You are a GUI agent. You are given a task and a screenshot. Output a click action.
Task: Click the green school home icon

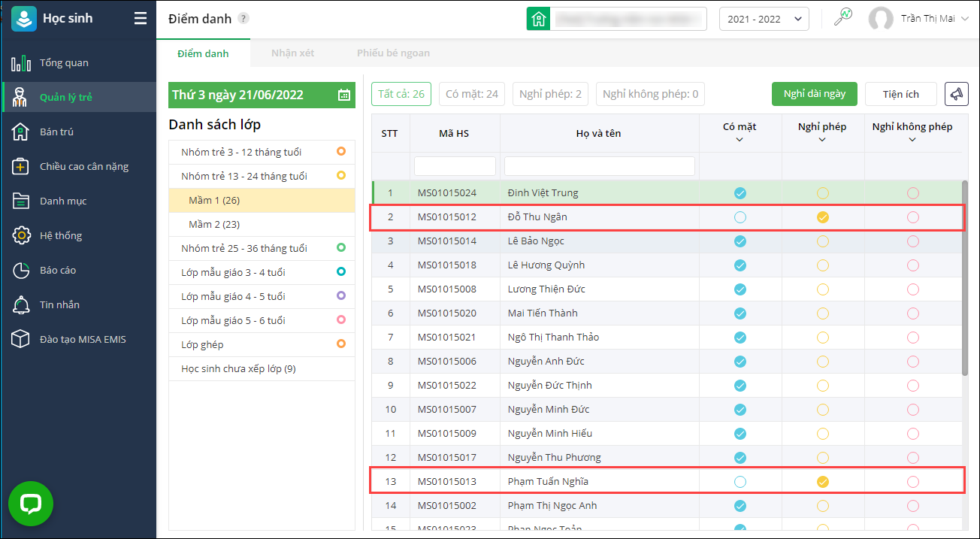click(x=538, y=20)
